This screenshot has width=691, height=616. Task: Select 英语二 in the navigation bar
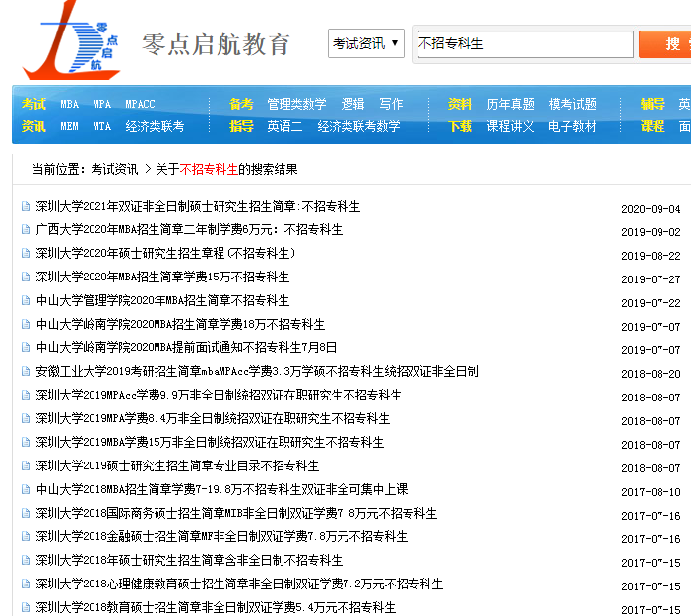click(284, 127)
